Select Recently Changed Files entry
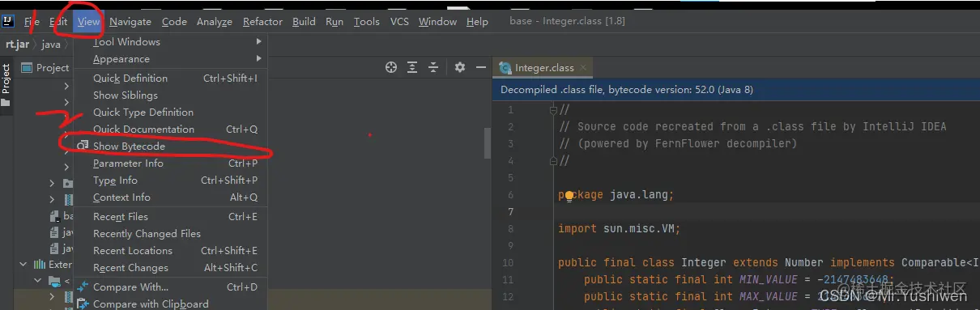The image size is (980, 310). click(170, 234)
